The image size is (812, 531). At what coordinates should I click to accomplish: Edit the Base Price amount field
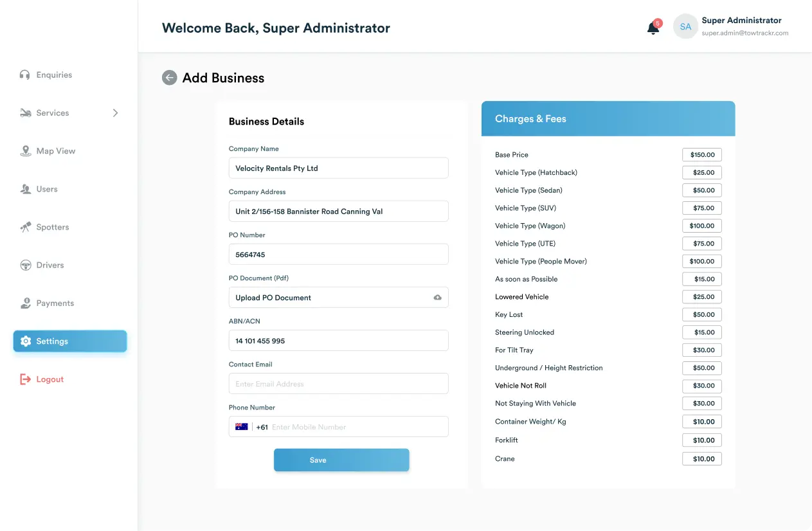tap(702, 155)
